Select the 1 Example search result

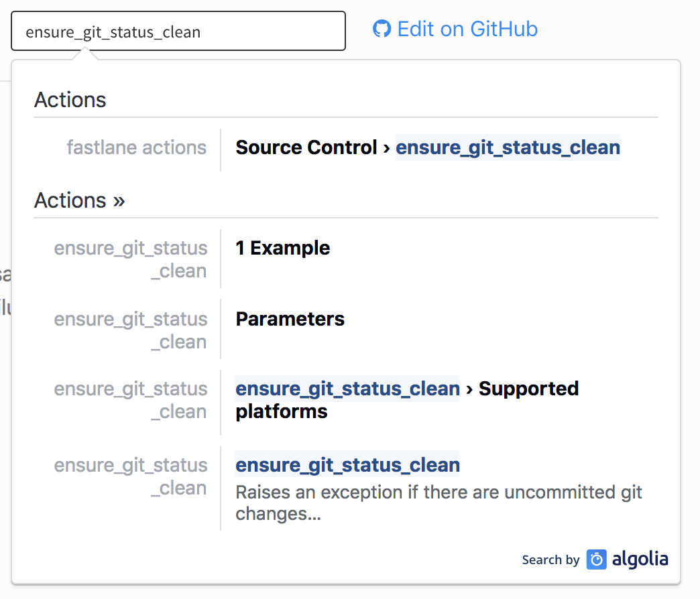tap(282, 248)
